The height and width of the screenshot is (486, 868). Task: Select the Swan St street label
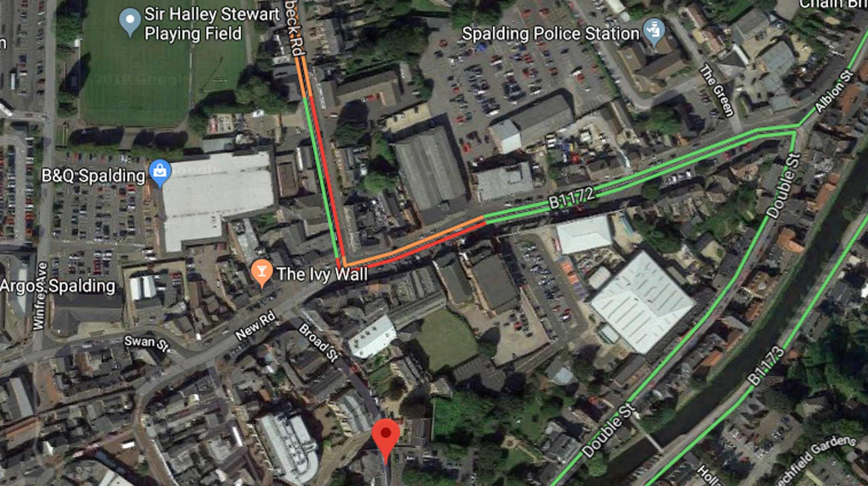[x=147, y=343]
